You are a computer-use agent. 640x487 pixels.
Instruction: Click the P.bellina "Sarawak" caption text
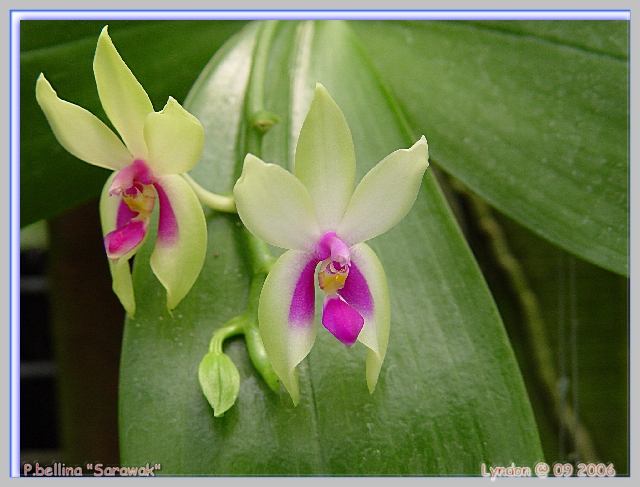pos(92,469)
